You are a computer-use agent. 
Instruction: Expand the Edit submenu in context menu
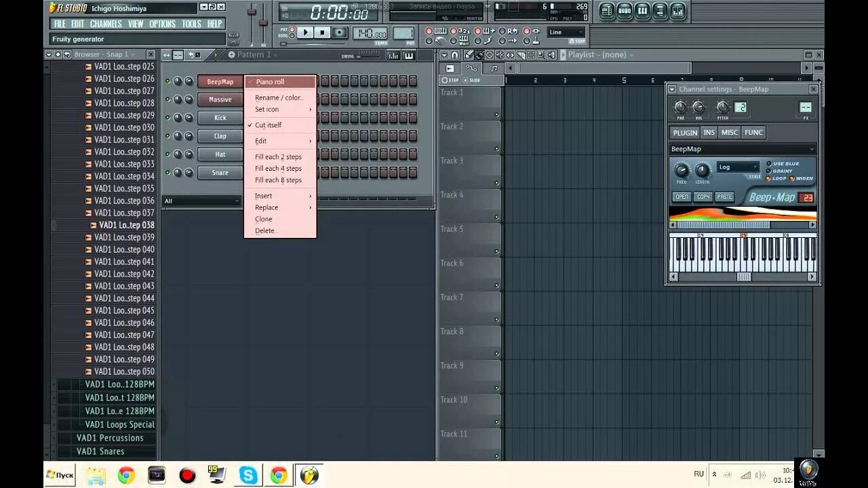point(280,141)
